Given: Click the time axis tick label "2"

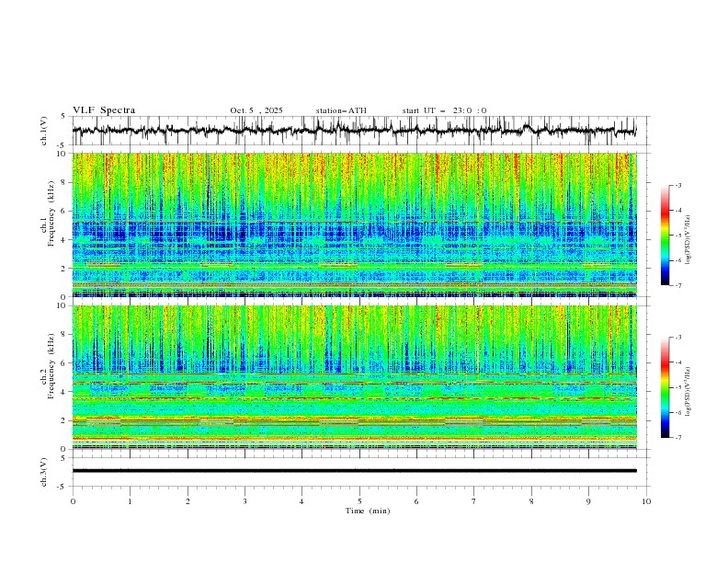Looking at the screenshot, I should pyautogui.click(x=188, y=501).
